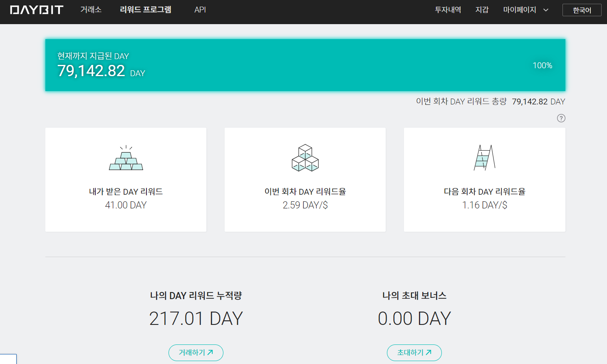The width and height of the screenshot is (607, 364).
Task: Go to 투자내역 page
Action: point(448,10)
